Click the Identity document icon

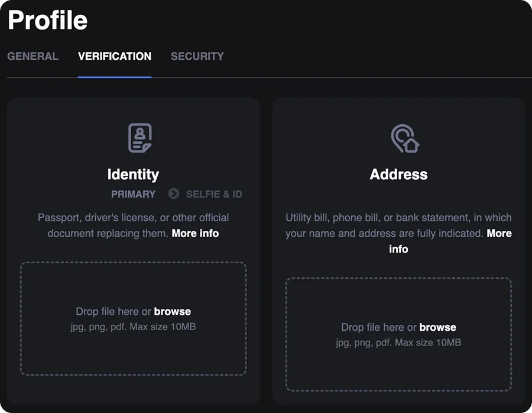coord(140,137)
